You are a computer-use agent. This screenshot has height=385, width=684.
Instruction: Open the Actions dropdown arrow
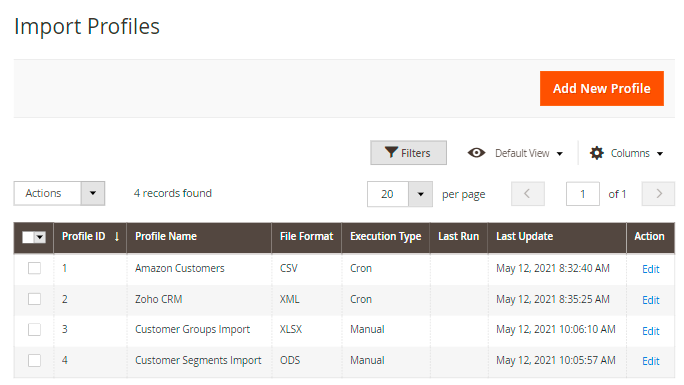coord(92,193)
